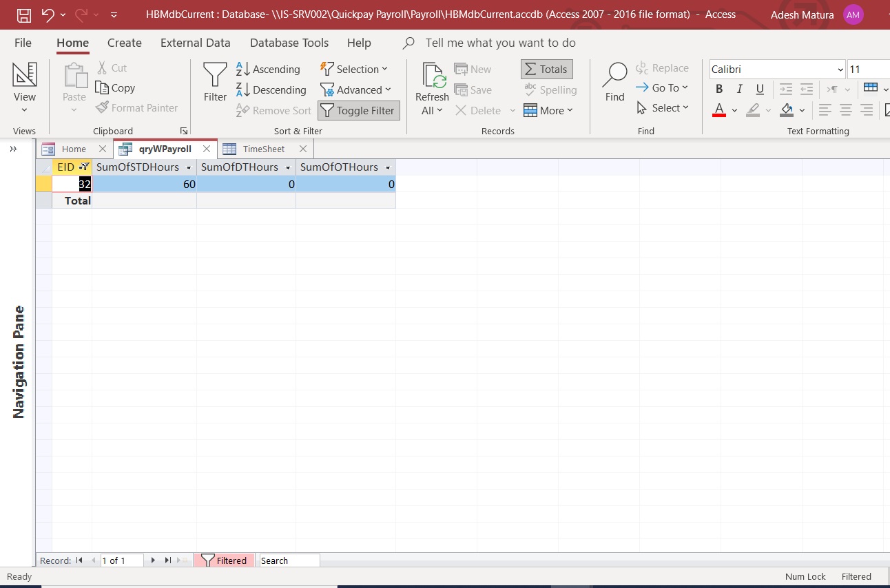Expand the Navigation Pane shutter button
Viewport: 890px width, 588px height.
coord(13,149)
